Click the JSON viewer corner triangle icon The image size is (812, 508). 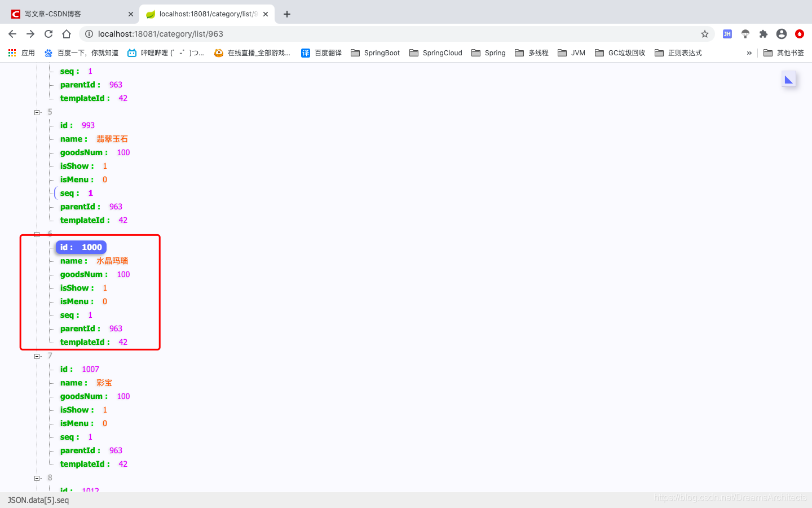tap(789, 80)
